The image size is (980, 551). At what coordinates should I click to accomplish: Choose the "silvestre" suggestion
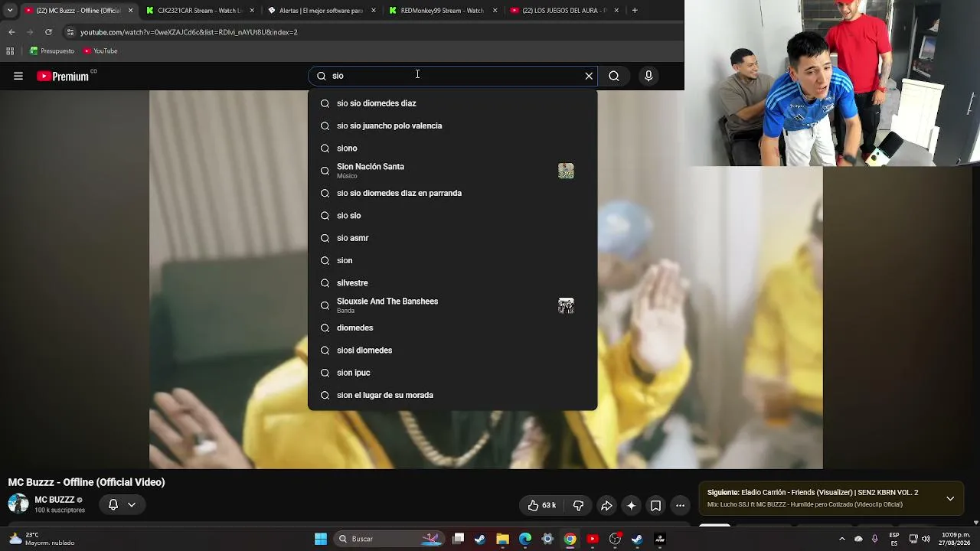coord(452,283)
